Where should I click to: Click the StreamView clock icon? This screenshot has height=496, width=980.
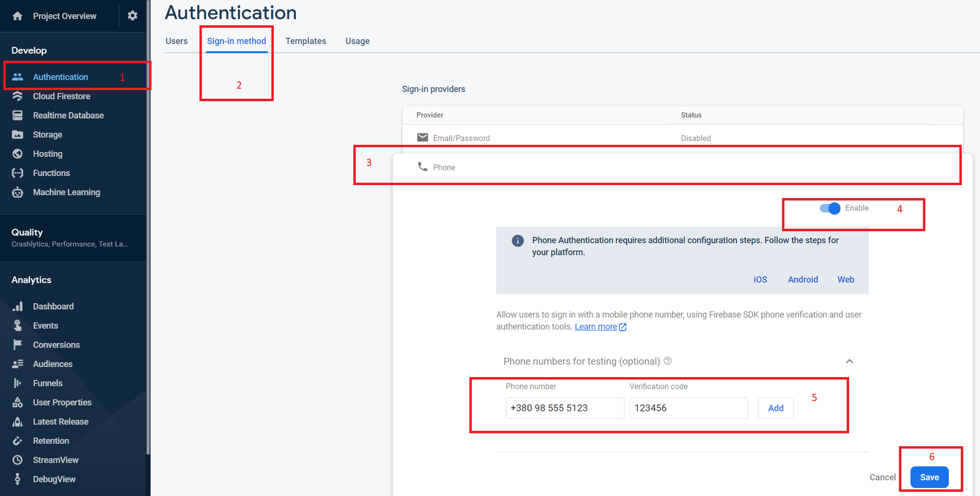pyautogui.click(x=17, y=460)
